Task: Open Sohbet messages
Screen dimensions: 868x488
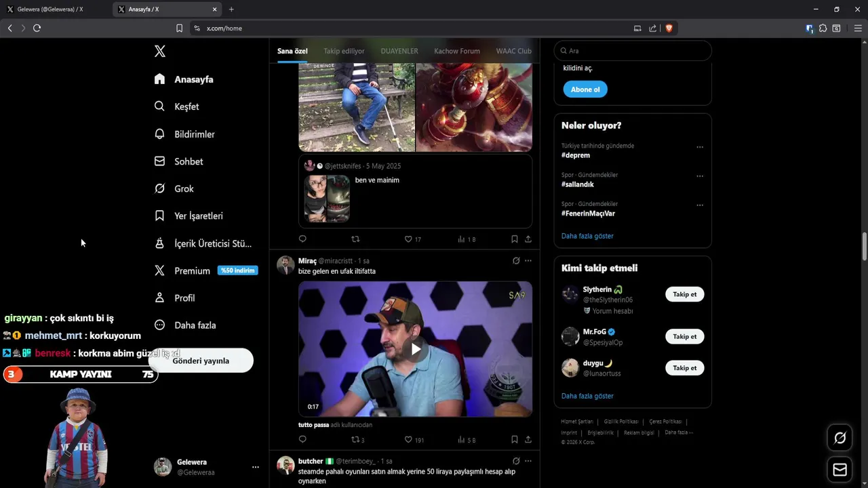Action: (178, 161)
